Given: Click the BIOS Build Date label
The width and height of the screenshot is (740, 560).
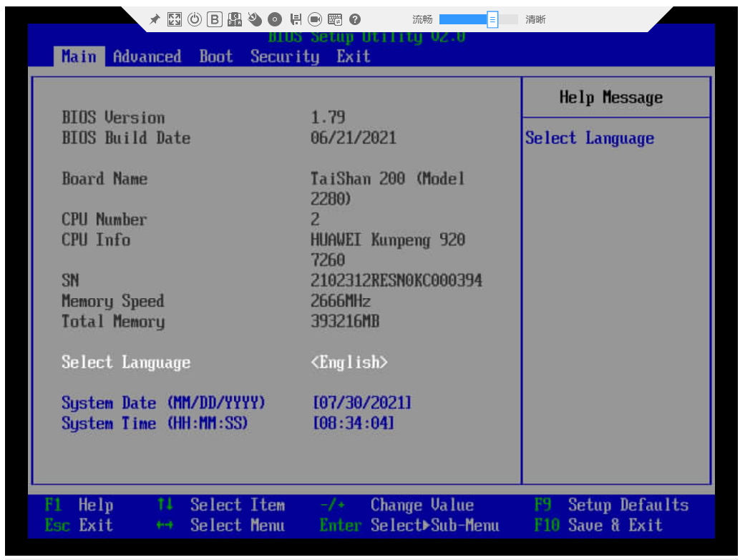Looking at the screenshot, I should [126, 138].
